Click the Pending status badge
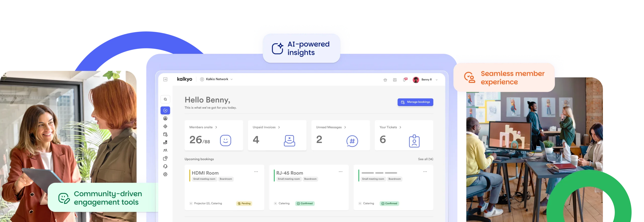644x222 pixels. pyautogui.click(x=244, y=203)
